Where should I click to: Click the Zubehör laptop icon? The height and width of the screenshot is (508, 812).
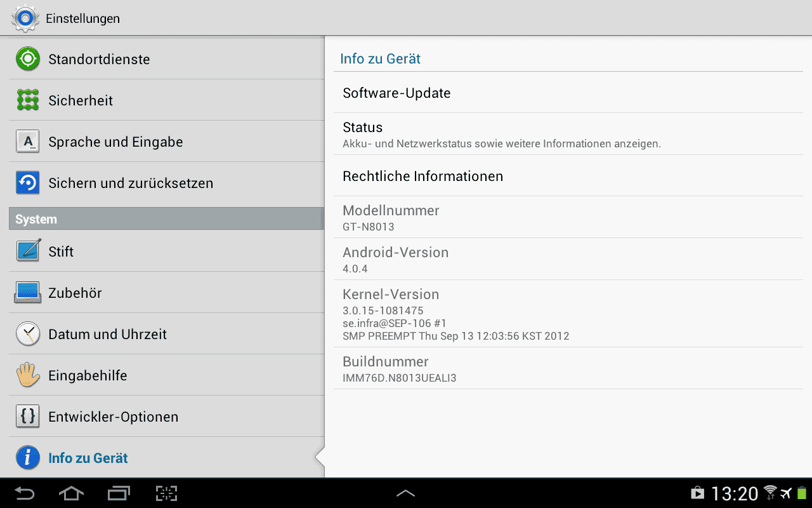pyautogui.click(x=28, y=293)
